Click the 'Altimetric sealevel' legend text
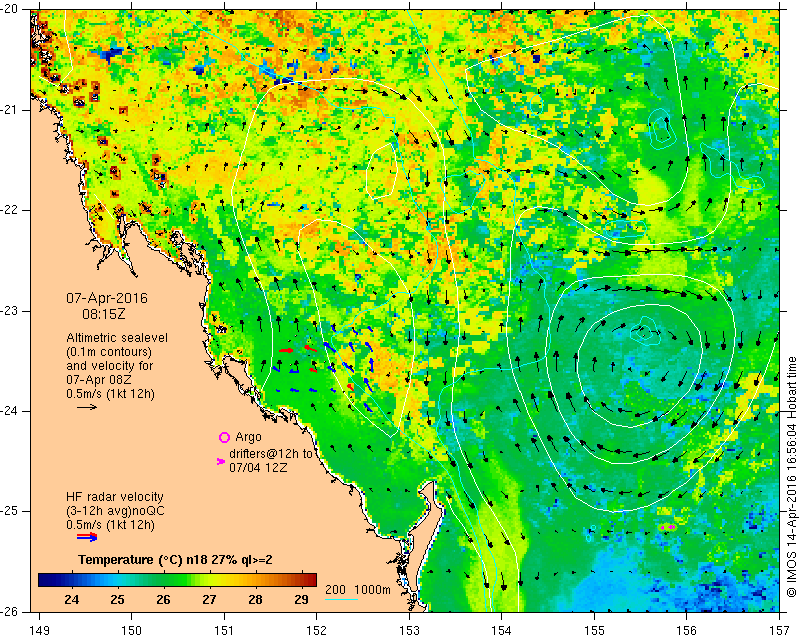The height and width of the screenshot is (640, 800). 117,338
